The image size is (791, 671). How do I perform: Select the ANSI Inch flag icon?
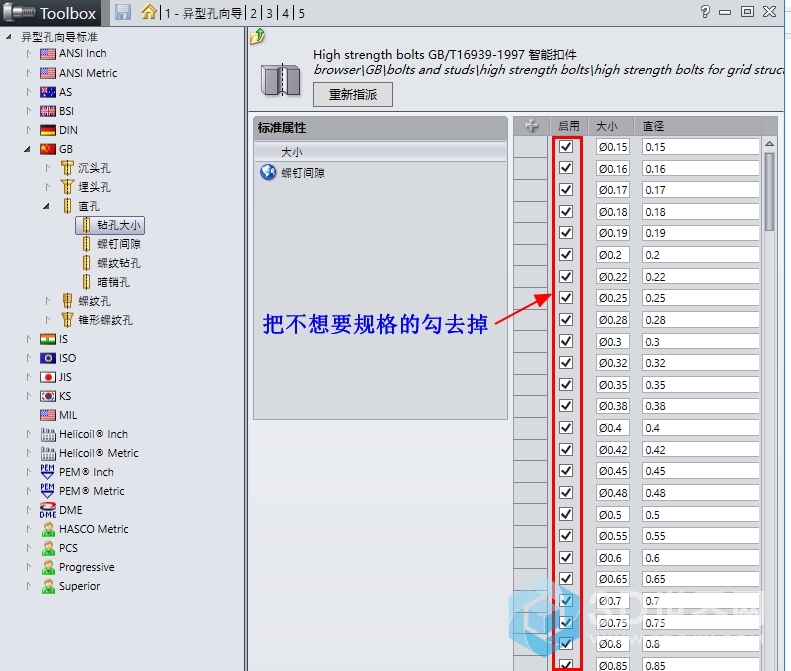(48, 53)
